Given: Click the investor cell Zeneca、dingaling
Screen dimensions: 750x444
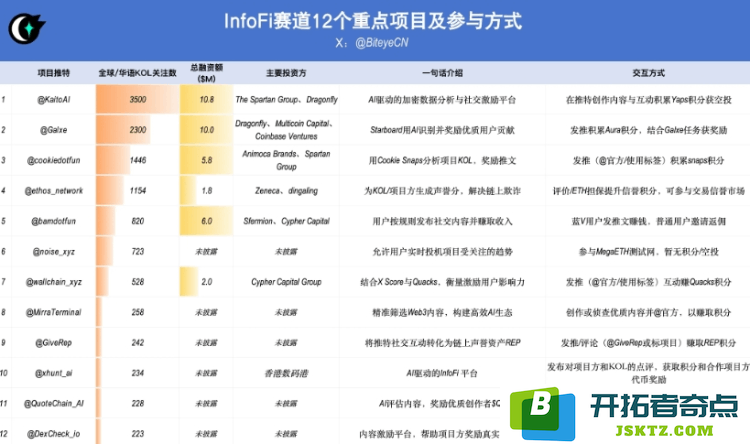Looking at the screenshot, I should coord(286,190).
